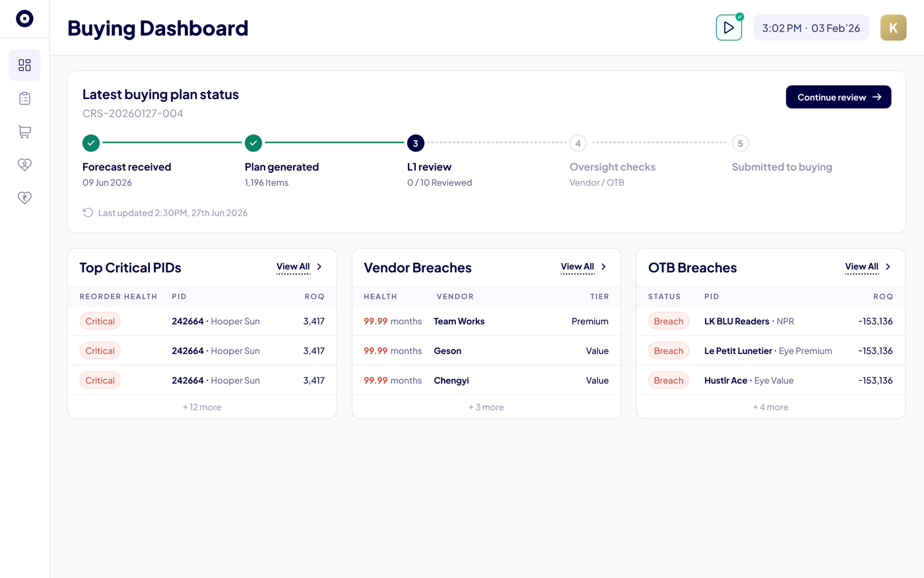
Task: Click Premium tier for Team Works
Action: pyautogui.click(x=590, y=321)
